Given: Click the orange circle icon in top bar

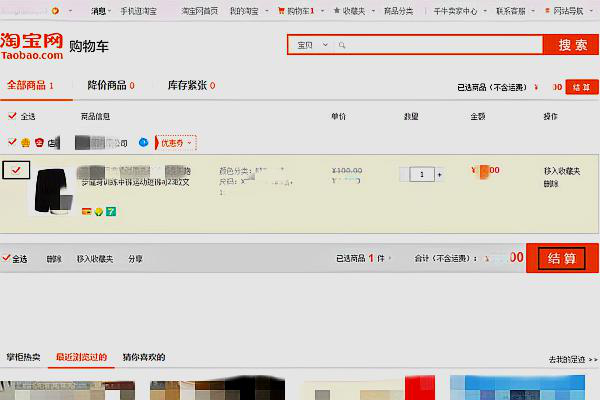Looking at the screenshot, I should point(55,11).
